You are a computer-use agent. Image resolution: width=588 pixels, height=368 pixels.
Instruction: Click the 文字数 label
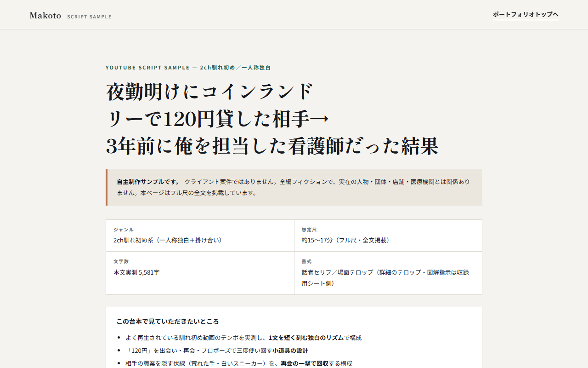pos(121,261)
